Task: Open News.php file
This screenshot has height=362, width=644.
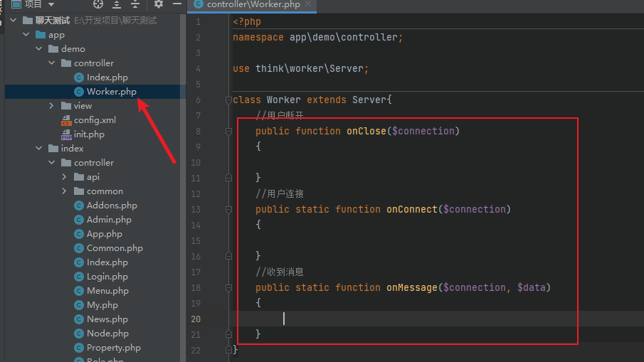Action: point(107,319)
